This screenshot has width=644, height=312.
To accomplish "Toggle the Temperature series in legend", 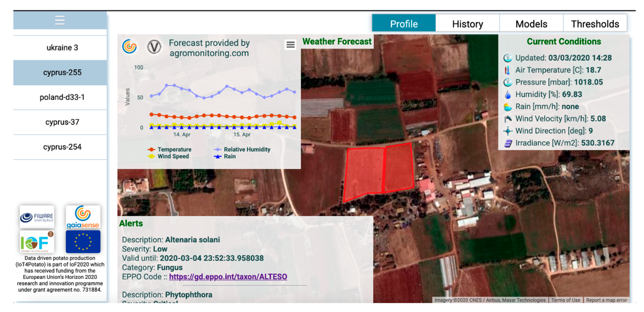I will (170, 149).
